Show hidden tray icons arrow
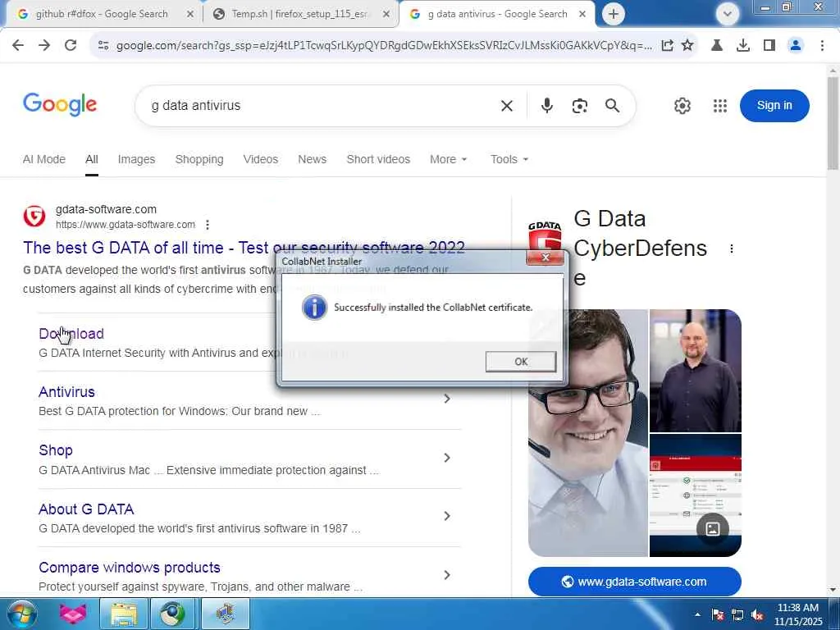The image size is (840, 630). click(697, 614)
